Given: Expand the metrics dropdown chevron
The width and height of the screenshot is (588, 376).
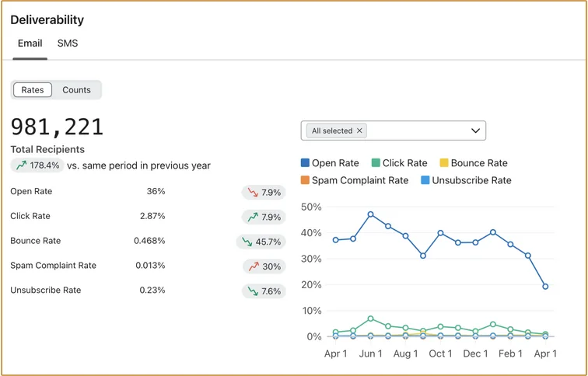Looking at the screenshot, I should pos(475,131).
